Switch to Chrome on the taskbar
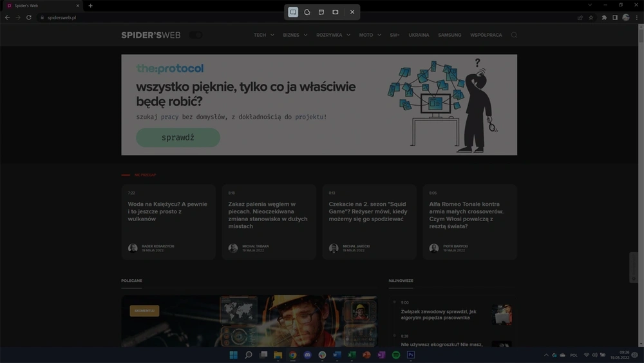The image size is (644, 363). (x=293, y=355)
